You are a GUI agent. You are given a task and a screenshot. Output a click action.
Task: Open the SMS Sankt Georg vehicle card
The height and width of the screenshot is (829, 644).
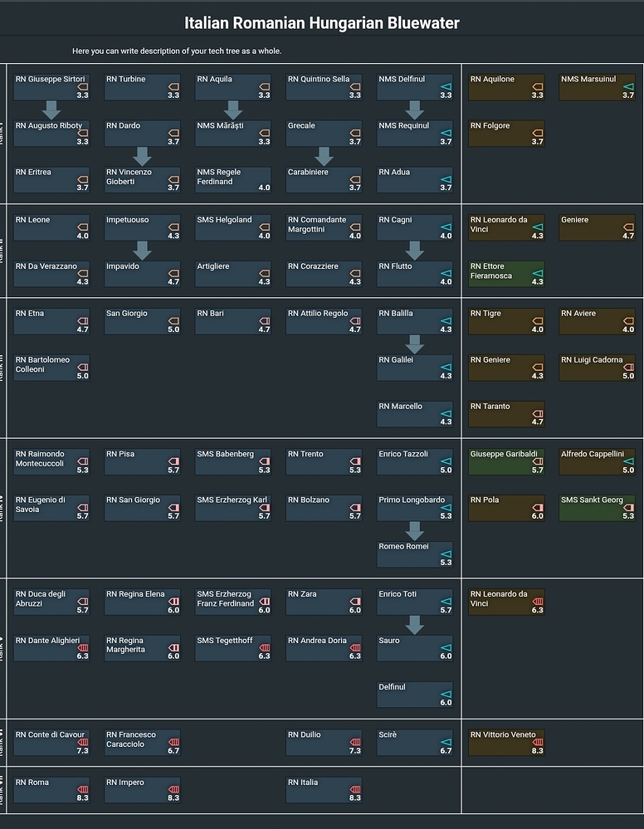point(597,509)
